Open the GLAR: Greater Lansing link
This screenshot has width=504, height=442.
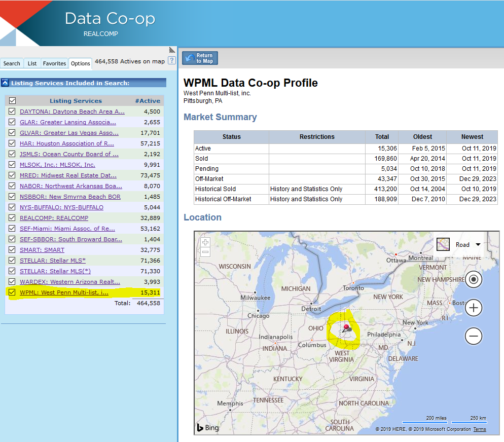point(68,122)
